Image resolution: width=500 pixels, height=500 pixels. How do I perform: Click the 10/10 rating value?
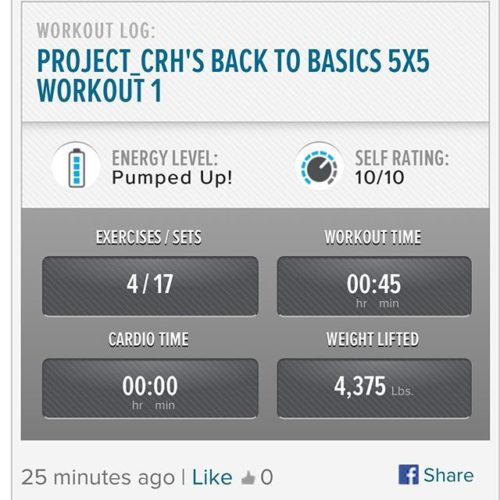tap(379, 177)
